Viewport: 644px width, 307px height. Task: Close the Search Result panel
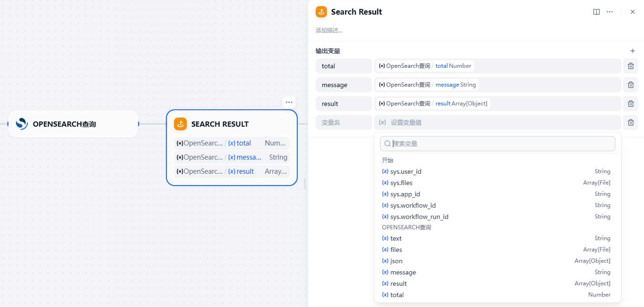[633, 12]
